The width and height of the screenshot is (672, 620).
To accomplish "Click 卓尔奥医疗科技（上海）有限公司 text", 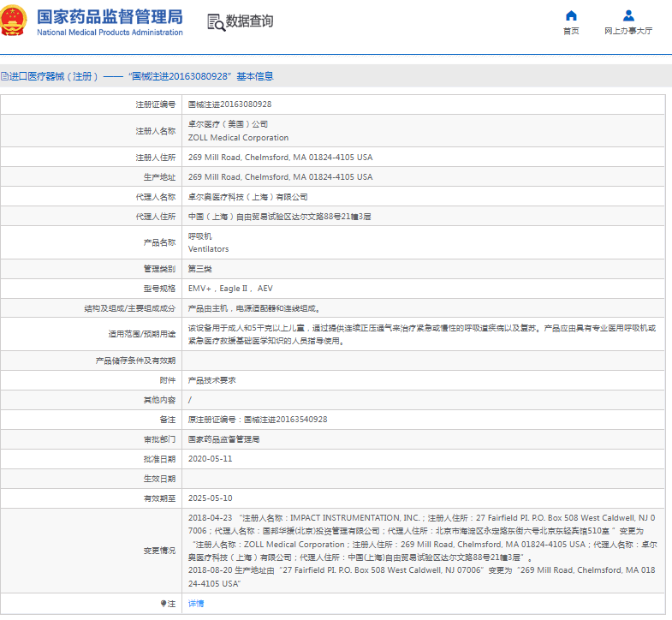I will tap(247, 197).
